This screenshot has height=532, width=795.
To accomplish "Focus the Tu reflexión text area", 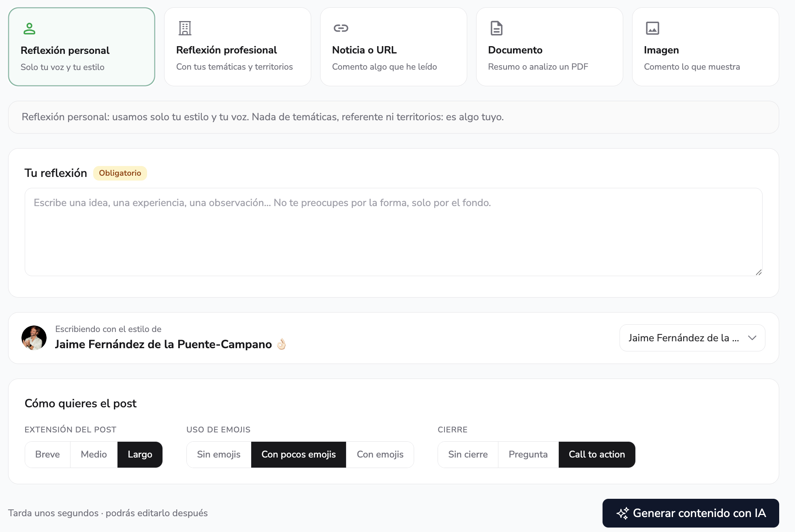I will point(393,232).
